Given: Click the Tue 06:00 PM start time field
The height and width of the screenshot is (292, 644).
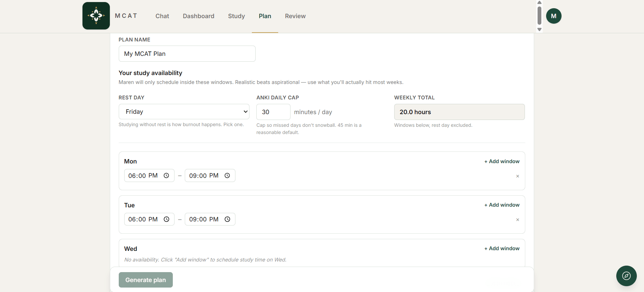Looking at the screenshot, I should point(149,219).
